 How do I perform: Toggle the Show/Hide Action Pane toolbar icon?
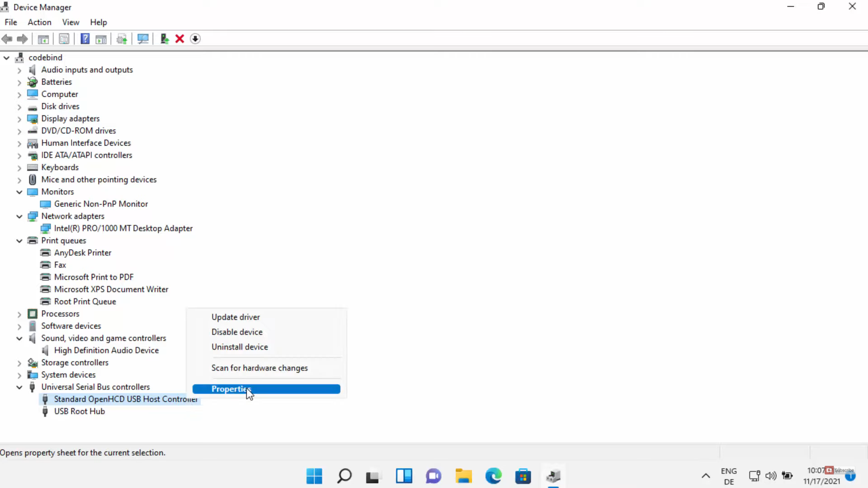101,39
